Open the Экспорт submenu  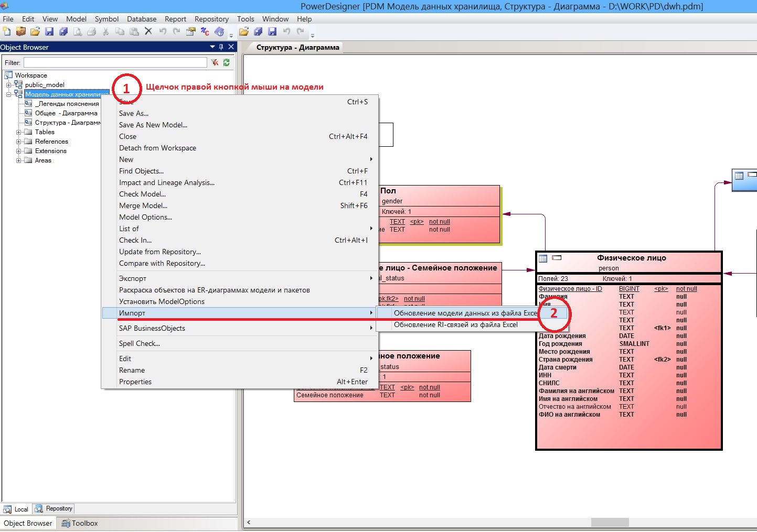coord(240,278)
